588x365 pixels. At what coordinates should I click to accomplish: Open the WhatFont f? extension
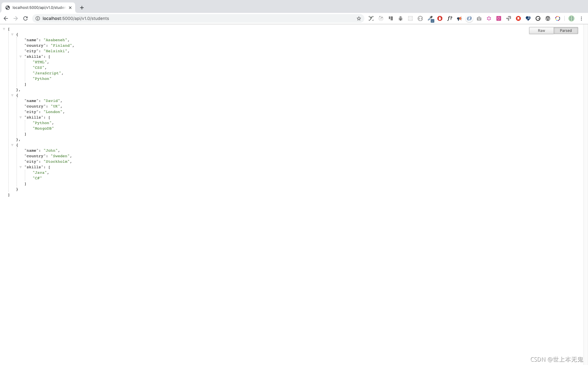click(450, 18)
